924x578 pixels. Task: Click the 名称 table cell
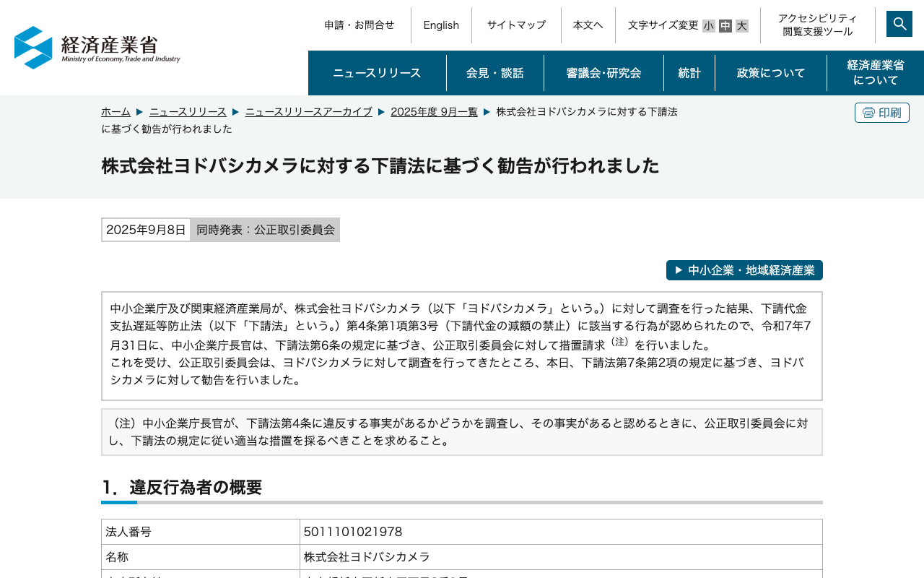[x=201, y=557]
